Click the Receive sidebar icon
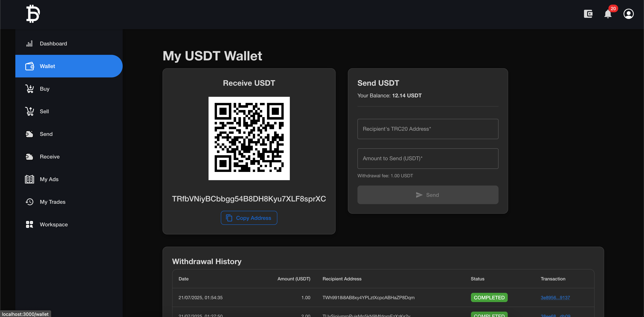Image resolution: width=644 pixels, height=317 pixels. coord(30,157)
